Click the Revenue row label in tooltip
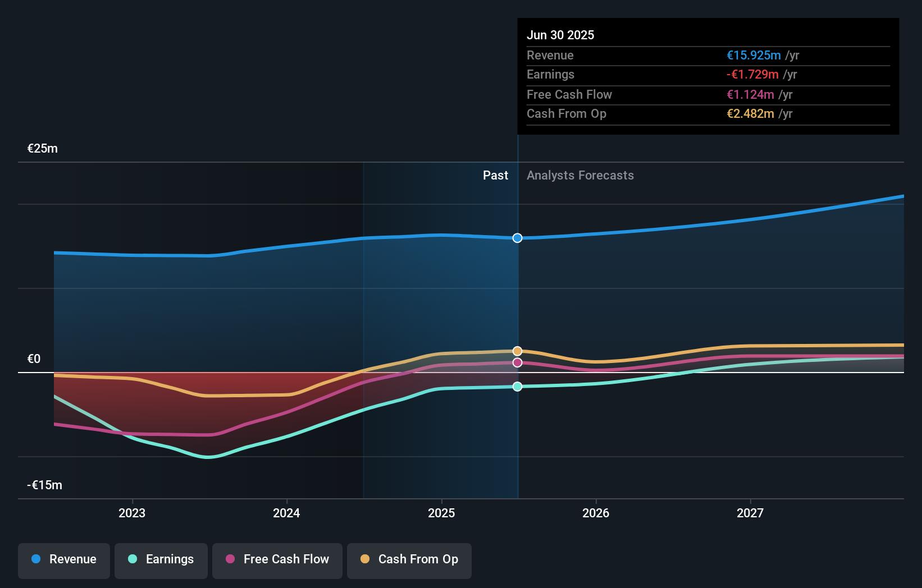Screen dimensions: 922x588 click(550, 56)
